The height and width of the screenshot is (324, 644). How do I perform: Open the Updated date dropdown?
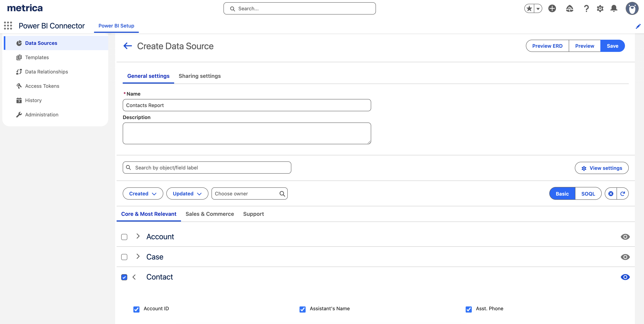coord(187,193)
